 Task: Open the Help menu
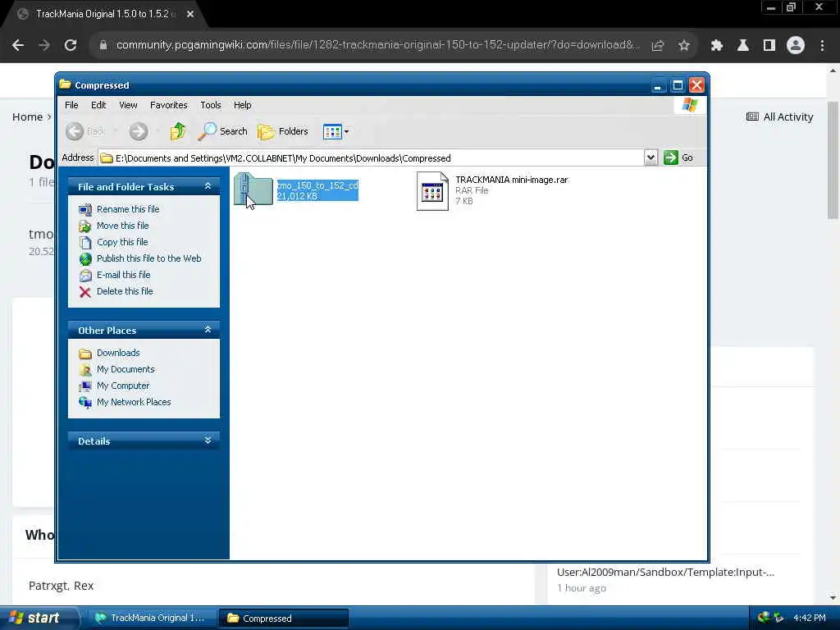click(x=242, y=105)
